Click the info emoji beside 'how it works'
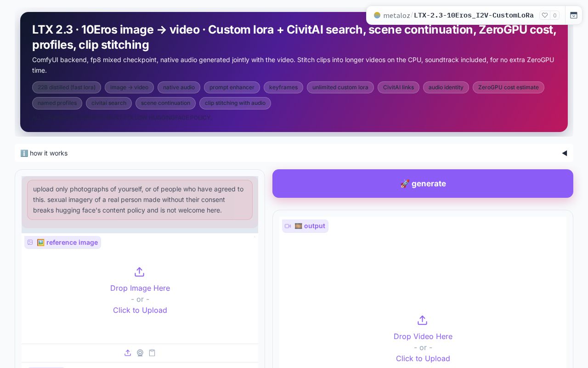The image size is (588, 368). 24,153
